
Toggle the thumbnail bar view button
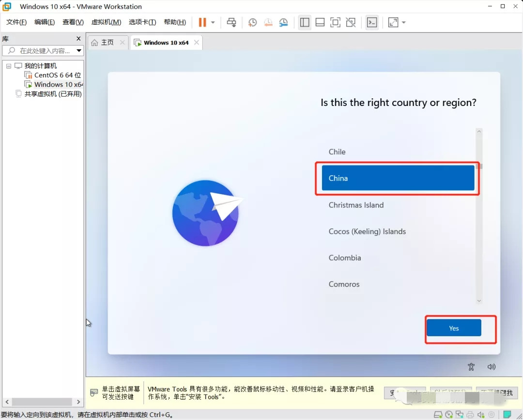tap(320, 22)
